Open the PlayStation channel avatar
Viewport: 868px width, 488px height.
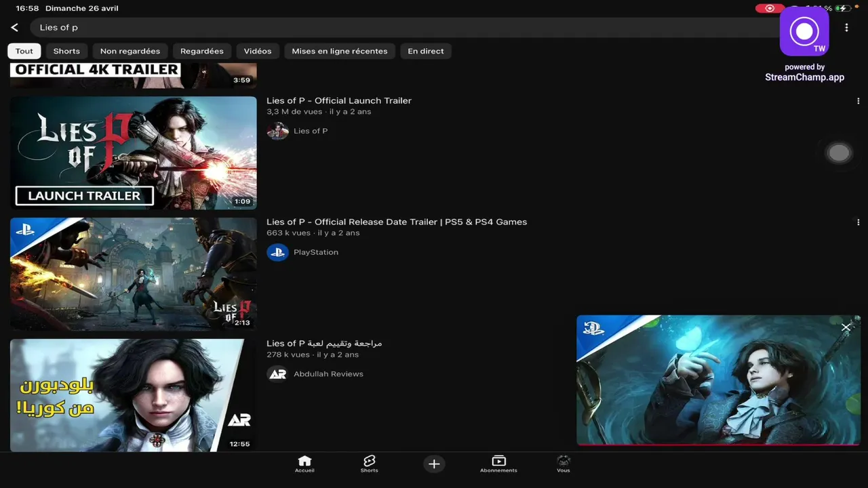click(277, 252)
